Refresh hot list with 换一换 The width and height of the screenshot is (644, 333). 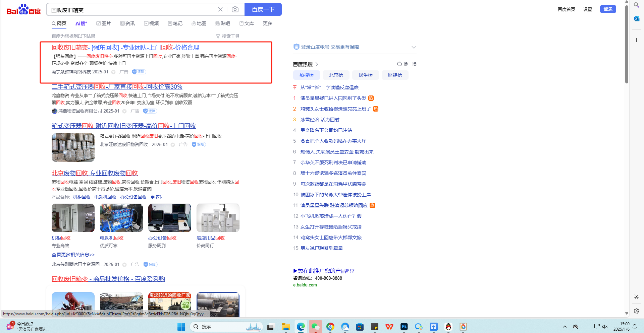[407, 64]
